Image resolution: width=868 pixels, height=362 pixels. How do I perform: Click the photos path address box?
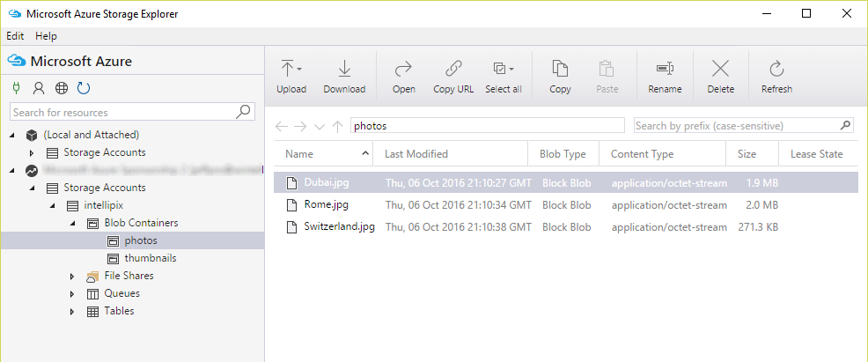tap(488, 126)
